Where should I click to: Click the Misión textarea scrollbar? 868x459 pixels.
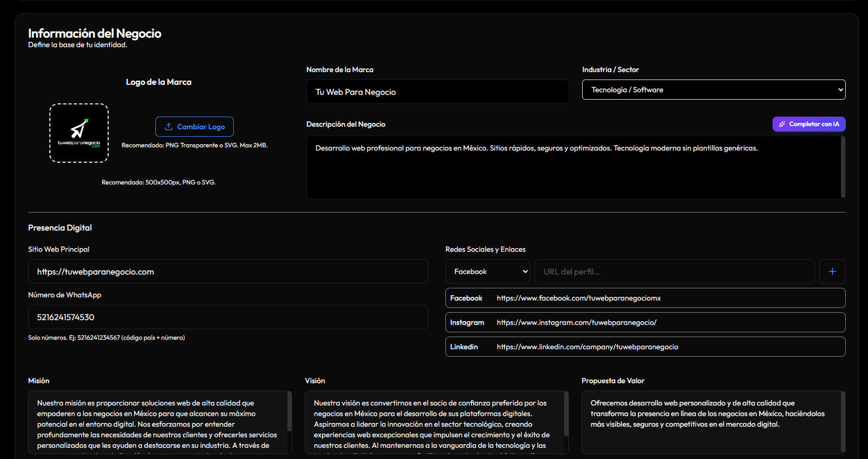click(290, 412)
